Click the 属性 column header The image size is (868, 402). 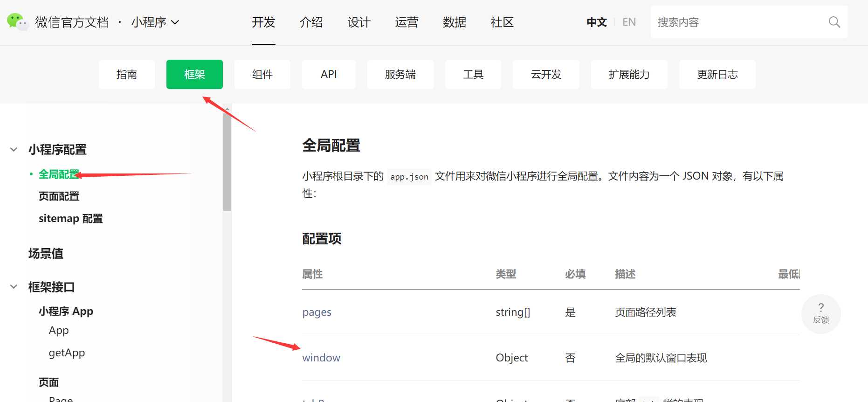pyautogui.click(x=312, y=274)
